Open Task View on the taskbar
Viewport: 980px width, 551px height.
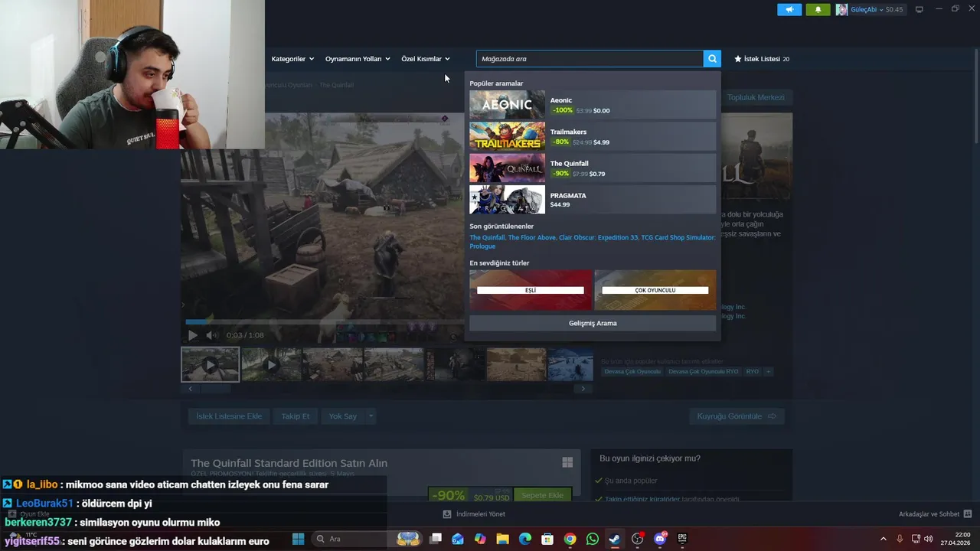pyautogui.click(x=436, y=539)
